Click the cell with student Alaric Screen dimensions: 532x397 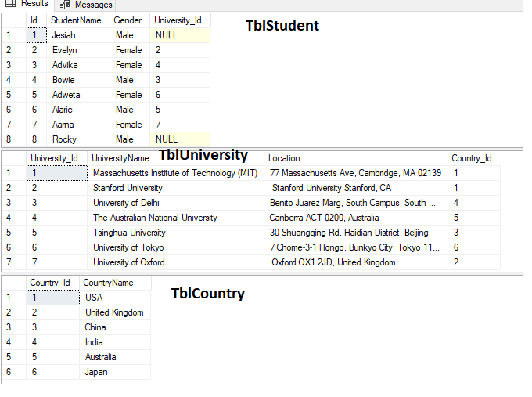point(78,110)
